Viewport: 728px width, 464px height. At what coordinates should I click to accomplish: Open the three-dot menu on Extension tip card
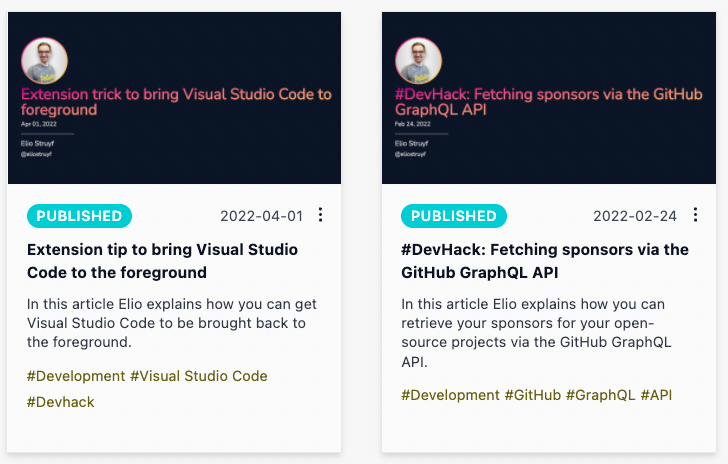(x=321, y=215)
